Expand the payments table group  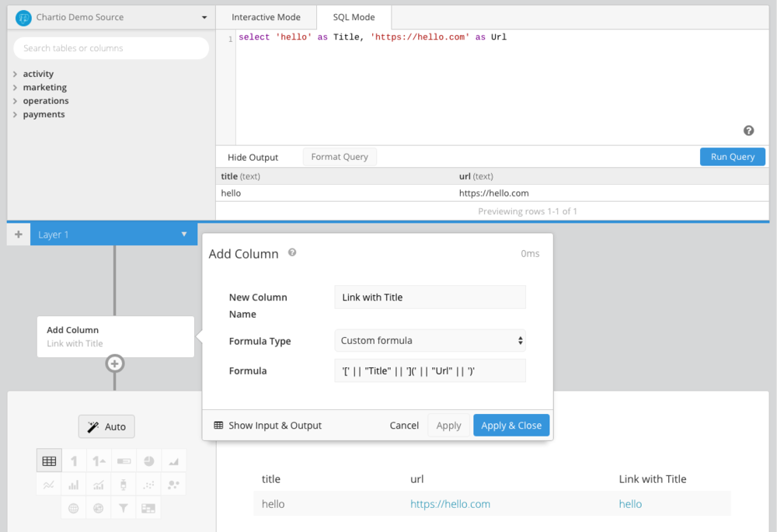15,114
